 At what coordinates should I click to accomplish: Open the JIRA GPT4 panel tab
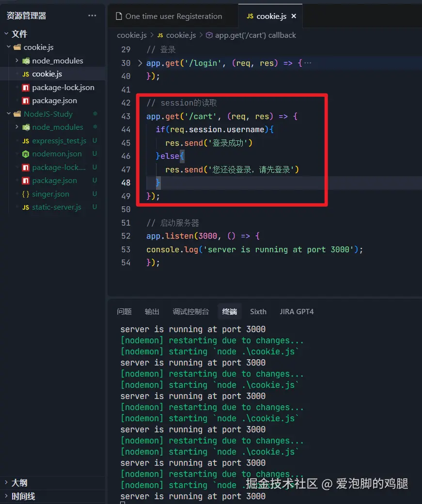pyautogui.click(x=297, y=311)
